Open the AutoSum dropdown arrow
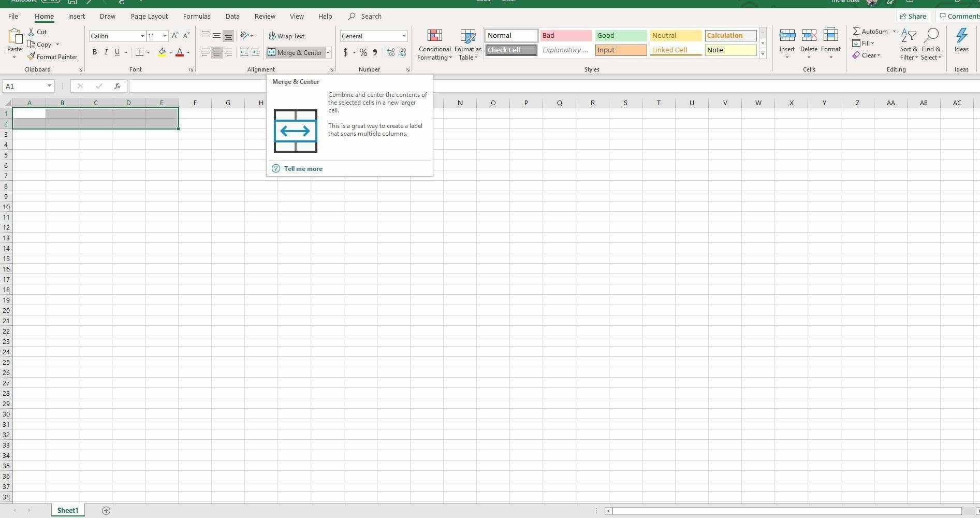 pos(894,32)
